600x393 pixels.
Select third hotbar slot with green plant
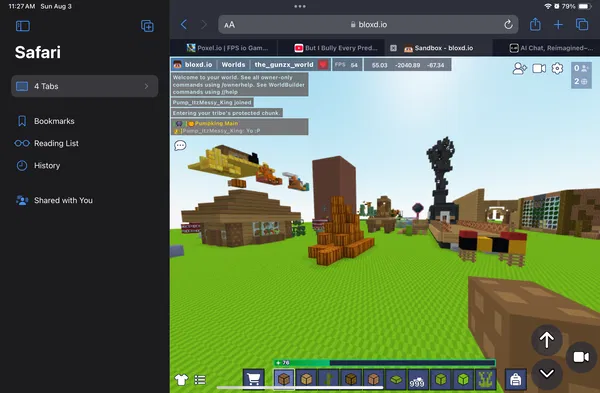(328, 379)
